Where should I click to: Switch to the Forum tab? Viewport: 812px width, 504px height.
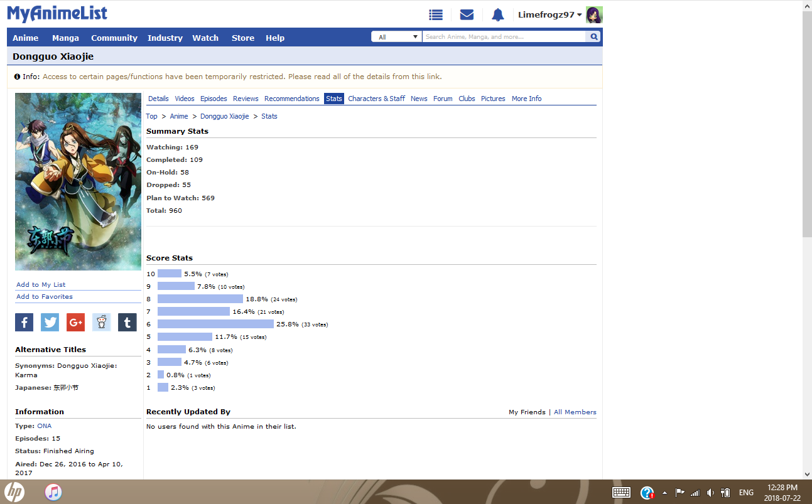[x=443, y=99]
